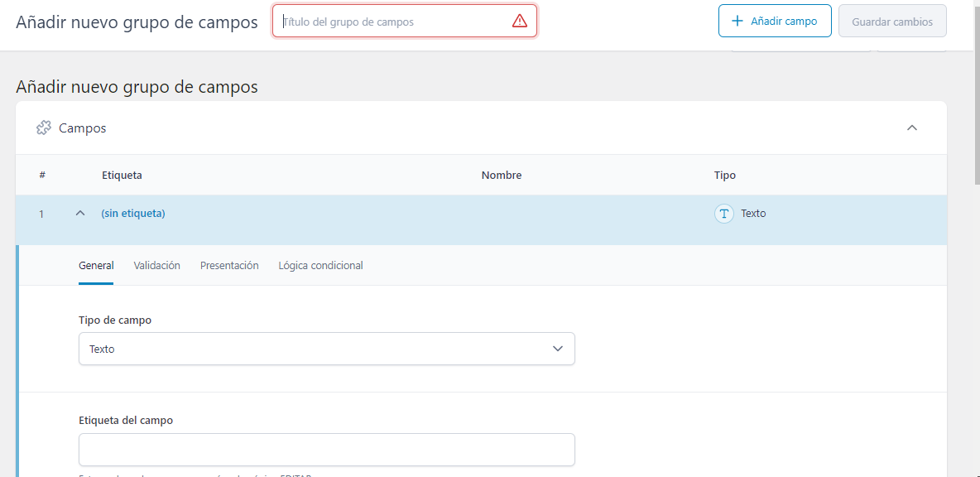Click the Tipo column header
The width and height of the screenshot is (980, 477).
[724, 176]
